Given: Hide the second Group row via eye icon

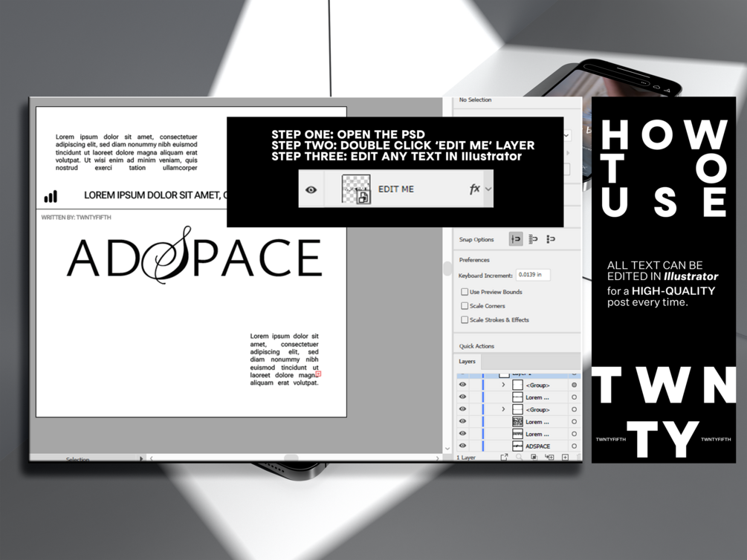Looking at the screenshot, I should (x=462, y=408).
